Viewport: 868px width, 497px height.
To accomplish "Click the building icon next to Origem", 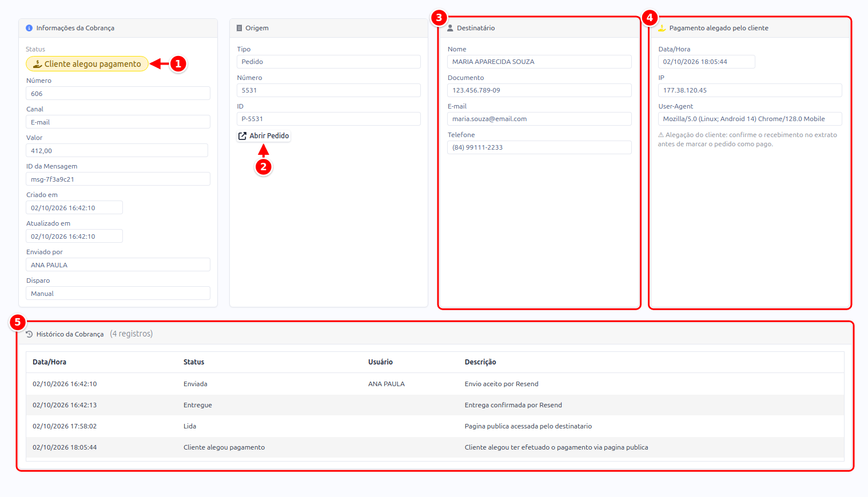I will coord(240,28).
